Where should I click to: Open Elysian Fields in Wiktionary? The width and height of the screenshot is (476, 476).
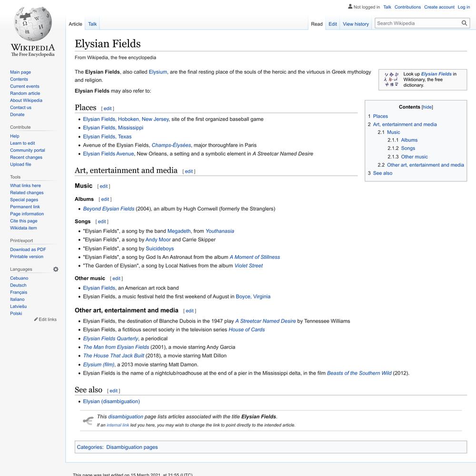pyautogui.click(x=436, y=74)
